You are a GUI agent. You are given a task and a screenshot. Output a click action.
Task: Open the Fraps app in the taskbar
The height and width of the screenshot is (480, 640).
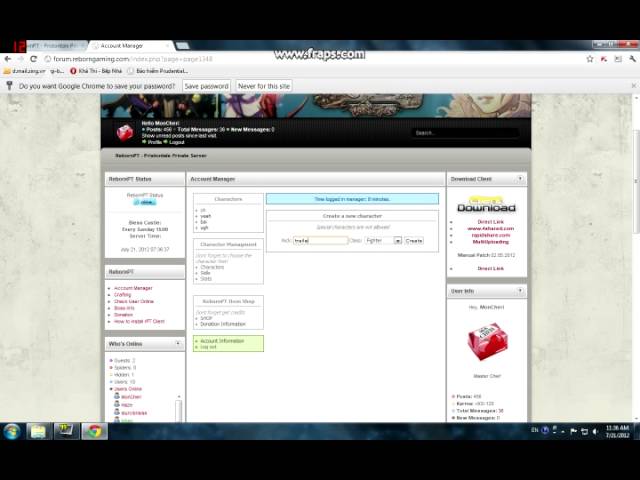coord(66,431)
